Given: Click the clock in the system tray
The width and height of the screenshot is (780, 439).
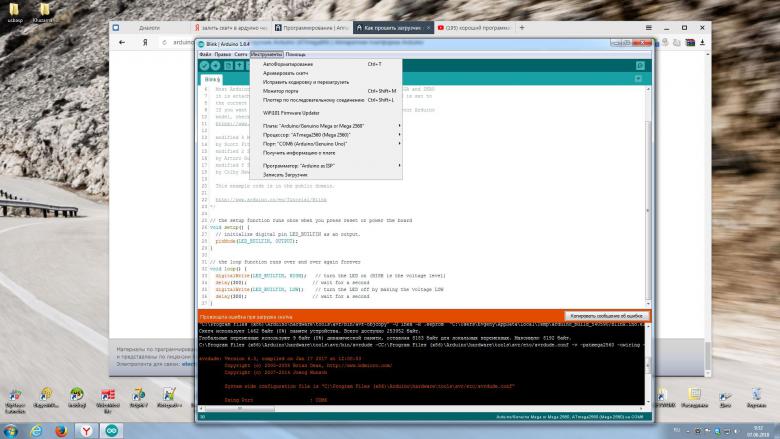Looking at the screenshot, I should pos(758,431).
